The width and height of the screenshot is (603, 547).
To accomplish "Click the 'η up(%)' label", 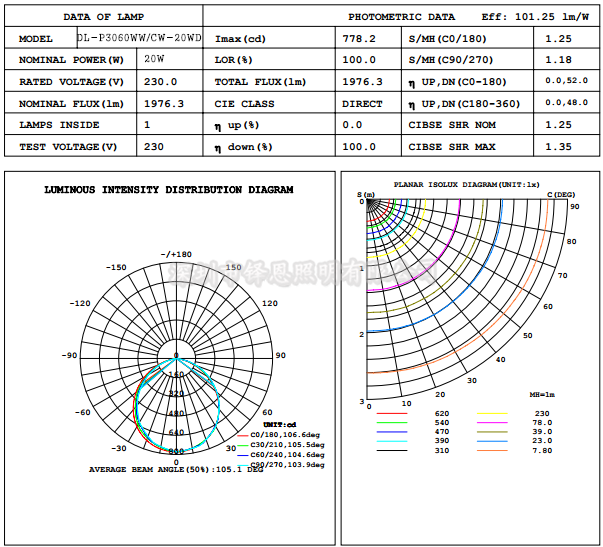I will click(237, 125).
